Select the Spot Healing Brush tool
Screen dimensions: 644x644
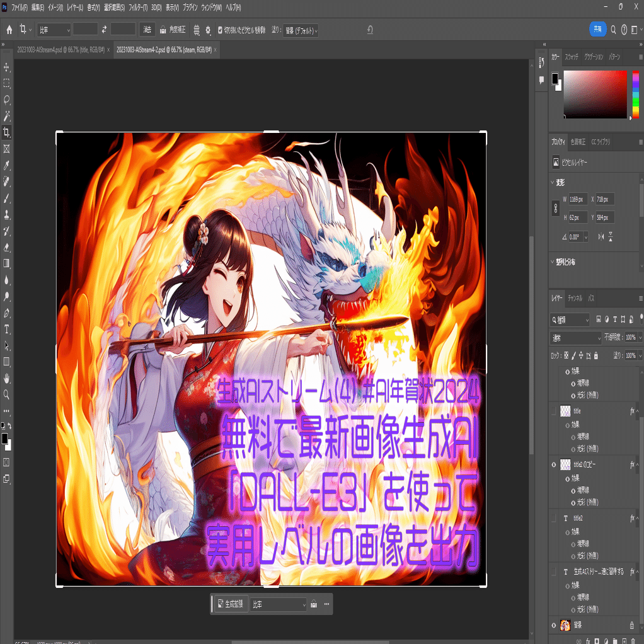coord(6,181)
